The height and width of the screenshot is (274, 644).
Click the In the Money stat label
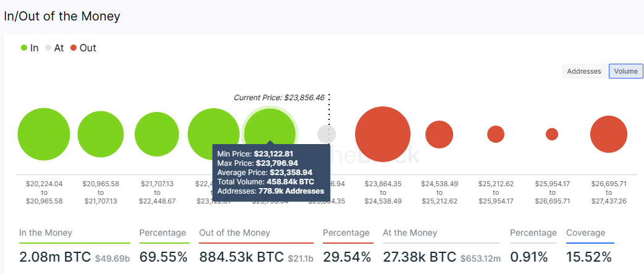(x=46, y=233)
